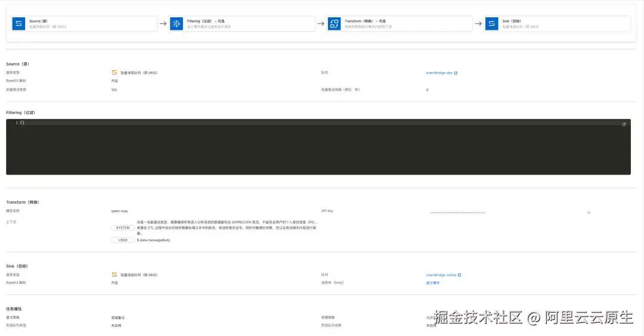The width and height of the screenshot is (644, 336).
Task: Open the Filtering (过滤) step card
Action: [242, 24]
